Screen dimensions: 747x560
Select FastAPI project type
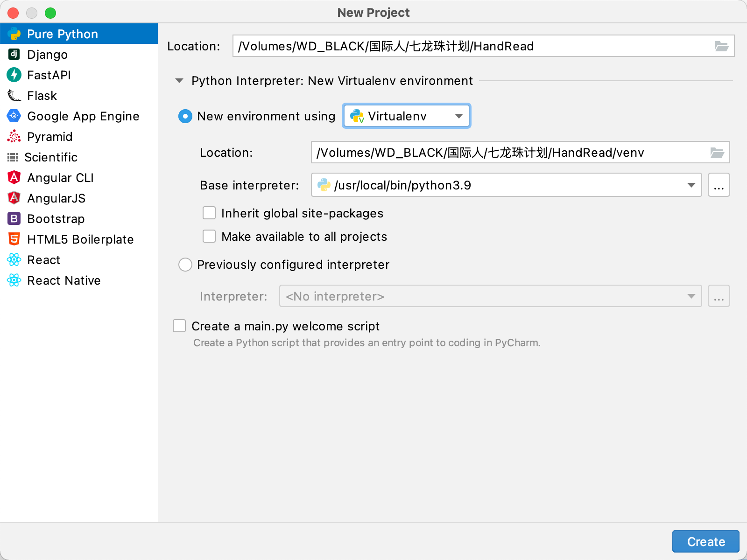(x=79, y=75)
